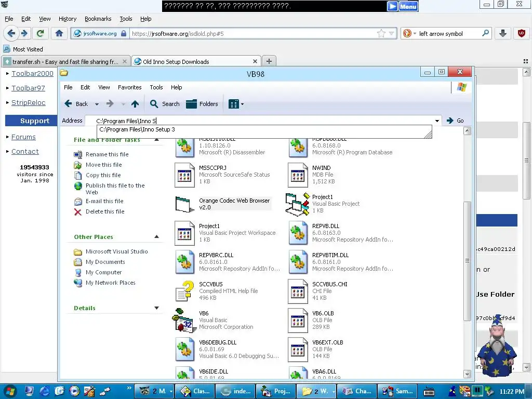Click E-mail this file task
The height and width of the screenshot is (399, 532).
(x=104, y=201)
